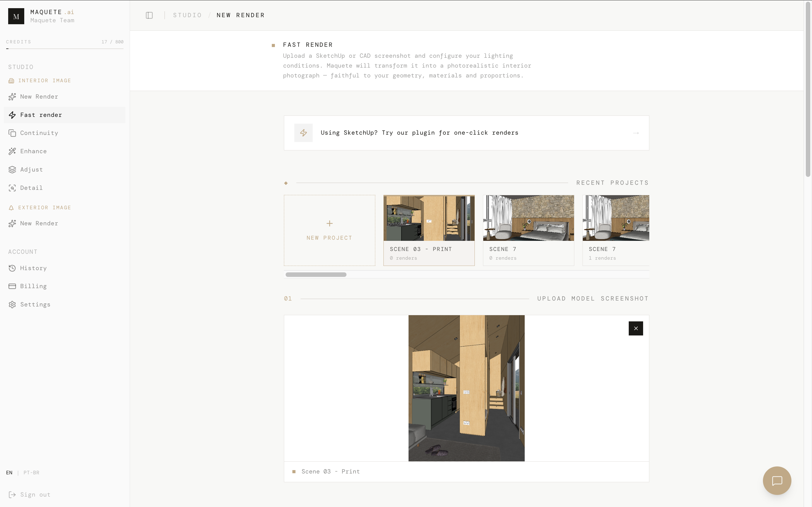Select the Fast render tool

tap(41, 115)
